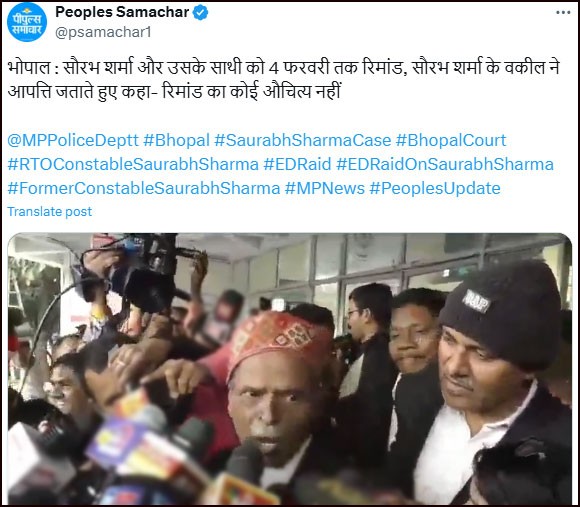The height and width of the screenshot is (507, 580).
Task: Open the #Bhopal hashtag
Action: tap(176, 141)
